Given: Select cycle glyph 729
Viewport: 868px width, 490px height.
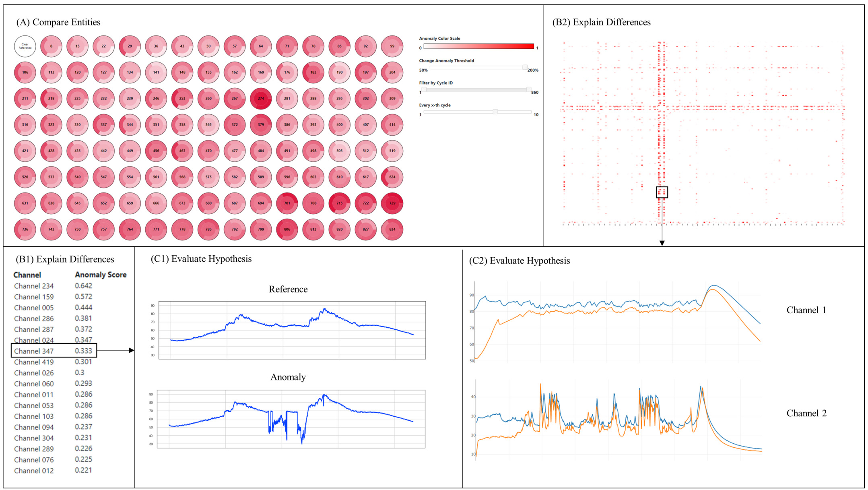Looking at the screenshot, I should pos(392,203).
